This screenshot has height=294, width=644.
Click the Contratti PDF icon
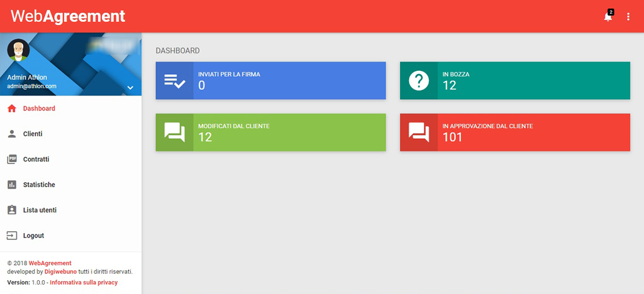coord(11,160)
